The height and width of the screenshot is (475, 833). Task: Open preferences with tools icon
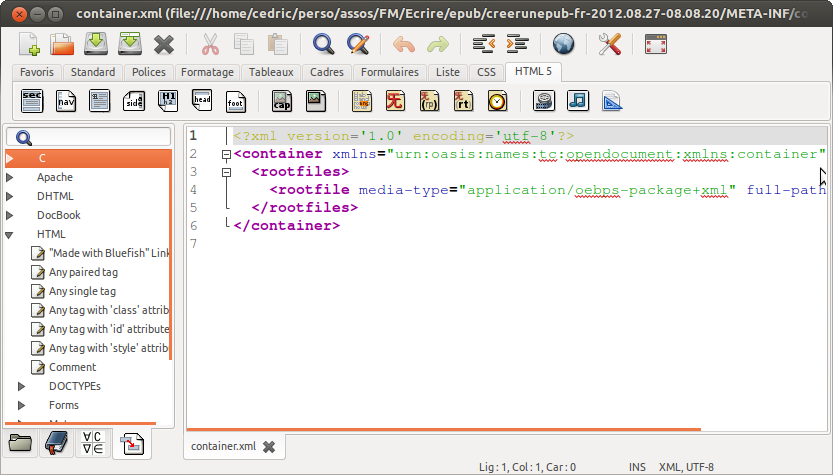pyautogui.click(x=609, y=44)
